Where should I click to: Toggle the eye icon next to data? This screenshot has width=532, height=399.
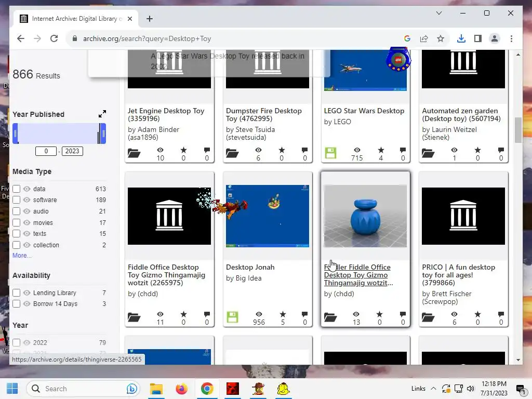pyautogui.click(x=27, y=189)
